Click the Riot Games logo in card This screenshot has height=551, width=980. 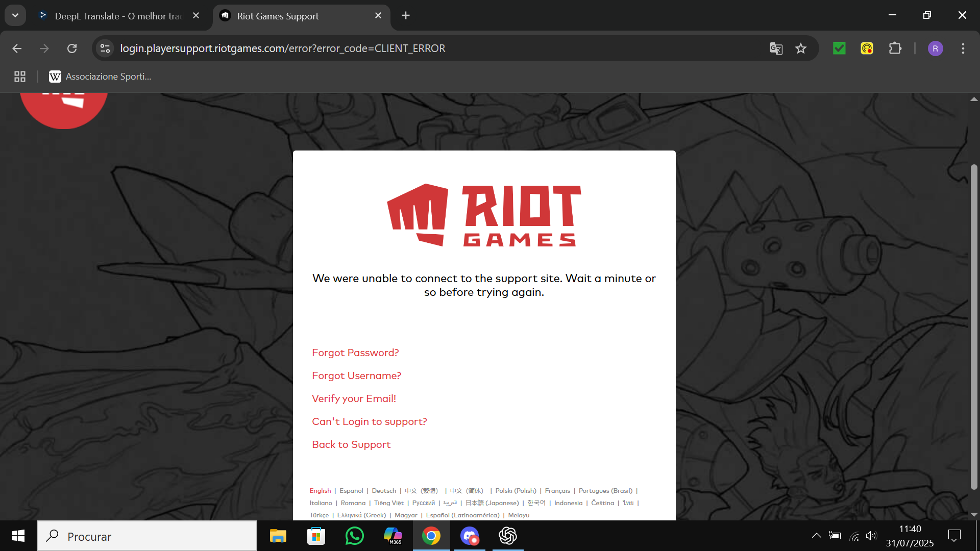[x=484, y=215]
